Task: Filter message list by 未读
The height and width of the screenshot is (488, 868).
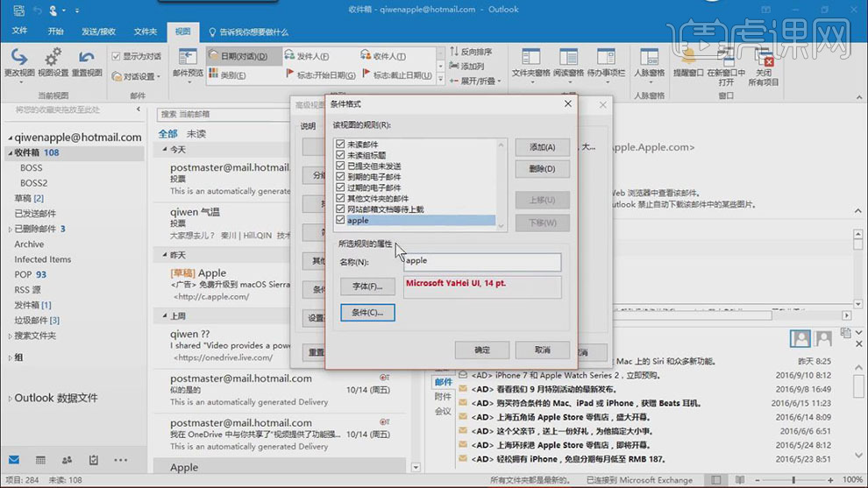Action: pos(196,134)
